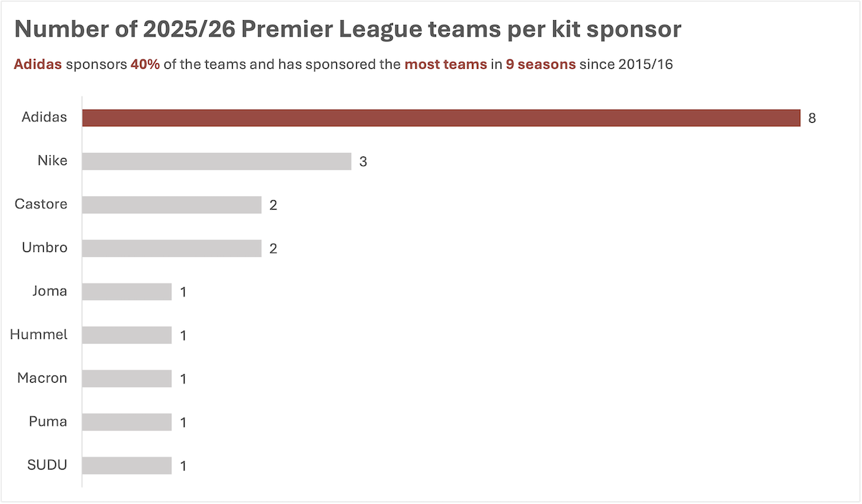This screenshot has height=504, width=862.
Task: Select the gray Nike bar
Action: point(216,161)
